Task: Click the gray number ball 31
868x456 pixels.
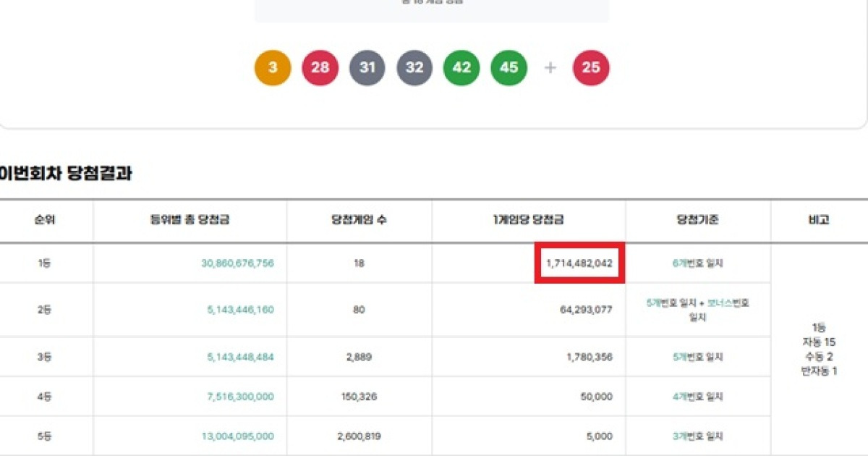Action: coord(367,67)
